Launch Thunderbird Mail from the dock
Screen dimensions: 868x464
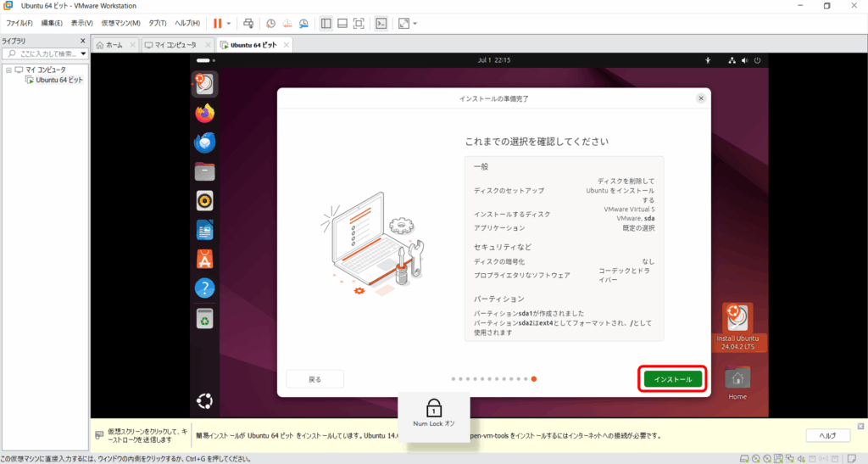204,143
